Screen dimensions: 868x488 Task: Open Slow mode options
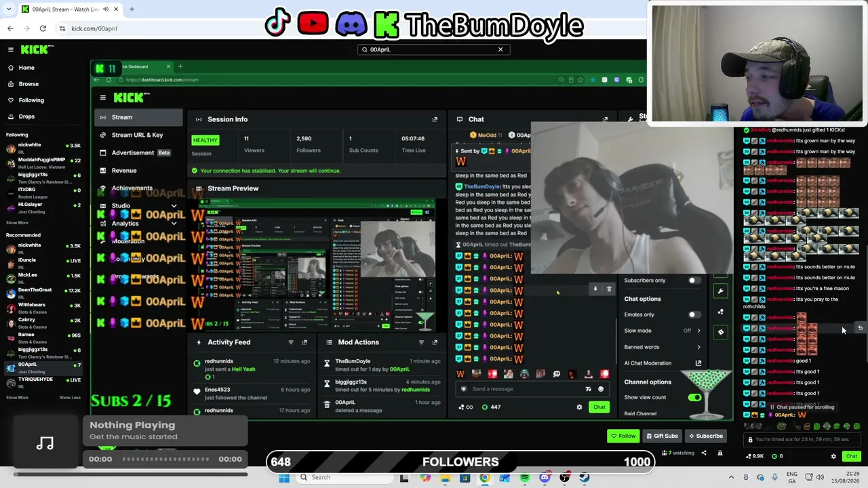click(x=663, y=331)
